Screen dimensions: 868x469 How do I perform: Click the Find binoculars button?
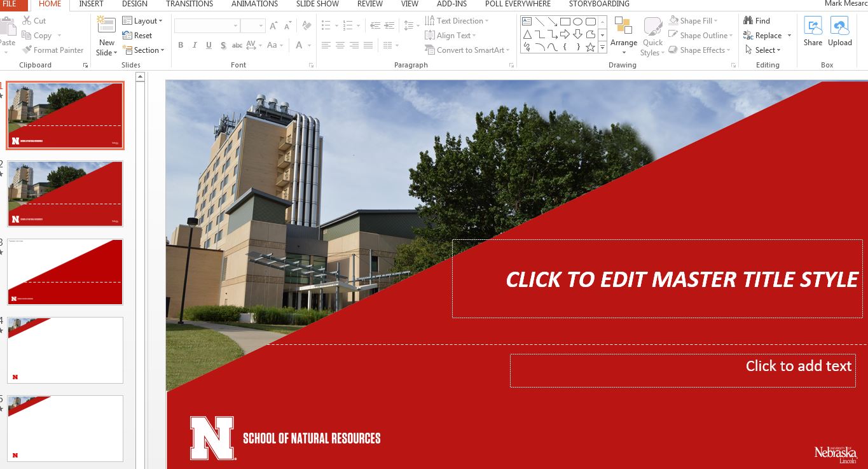pyautogui.click(x=757, y=21)
